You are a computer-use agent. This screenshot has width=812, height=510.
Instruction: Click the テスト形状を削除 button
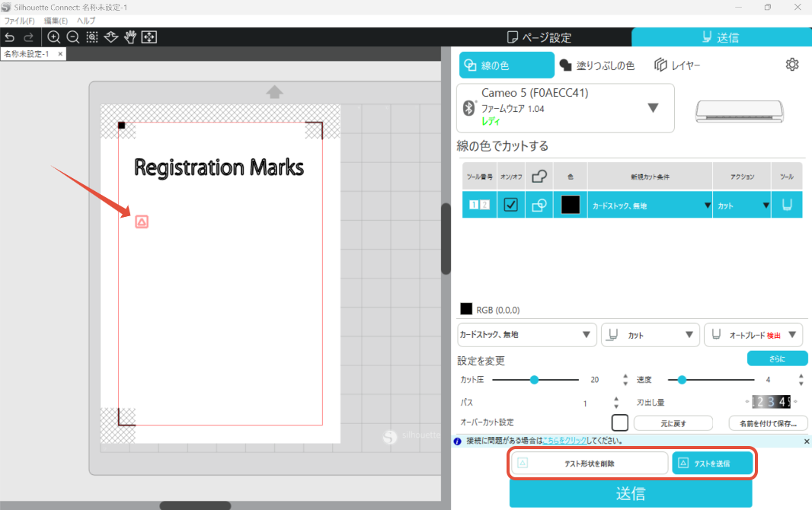coord(590,464)
